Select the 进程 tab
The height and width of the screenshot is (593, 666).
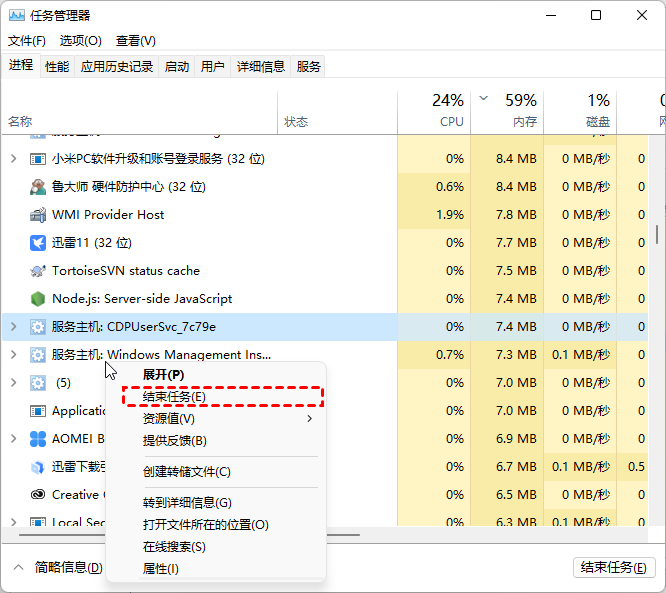(21, 65)
